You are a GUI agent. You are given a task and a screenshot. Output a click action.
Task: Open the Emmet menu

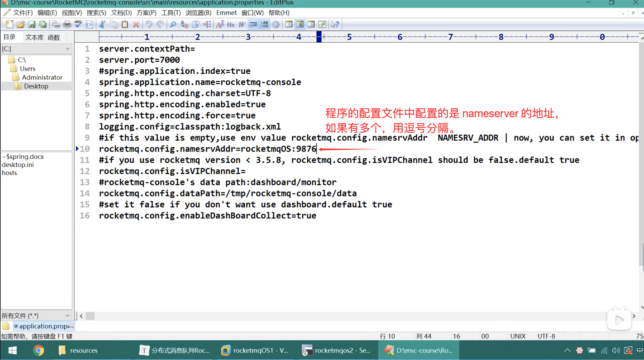[x=226, y=13]
